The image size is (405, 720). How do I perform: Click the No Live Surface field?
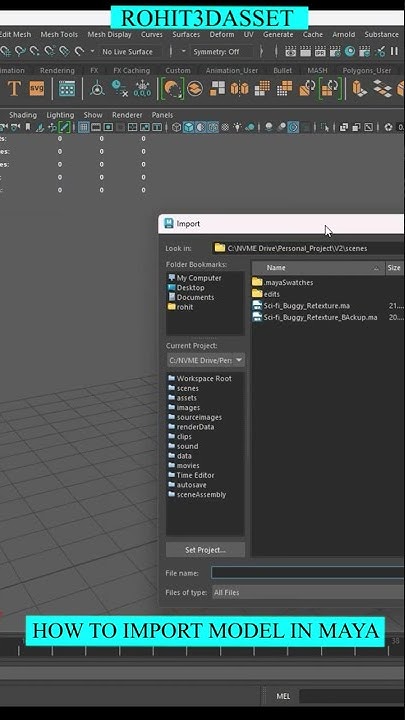(128, 51)
